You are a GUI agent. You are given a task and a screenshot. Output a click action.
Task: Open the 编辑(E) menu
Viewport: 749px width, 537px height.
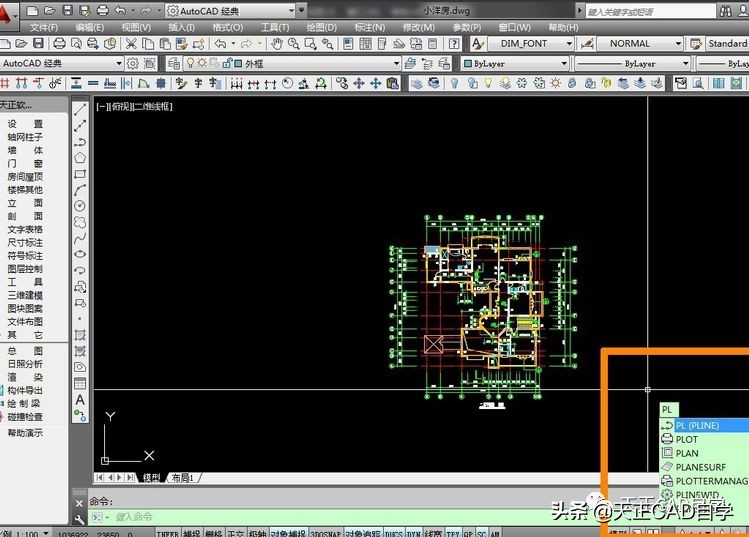coord(90,27)
